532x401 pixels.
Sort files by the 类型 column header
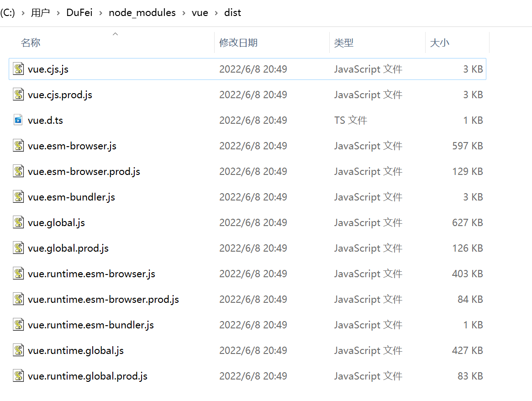click(x=344, y=43)
